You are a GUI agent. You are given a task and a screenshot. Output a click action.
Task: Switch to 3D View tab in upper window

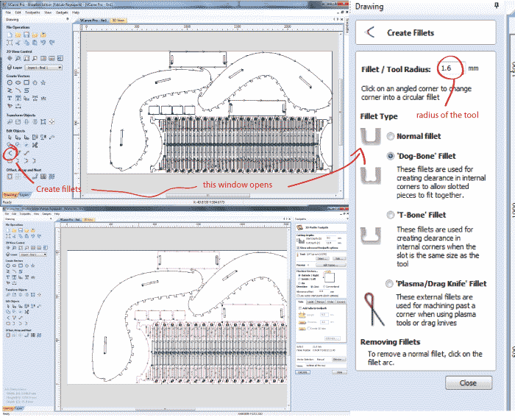tap(118, 21)
